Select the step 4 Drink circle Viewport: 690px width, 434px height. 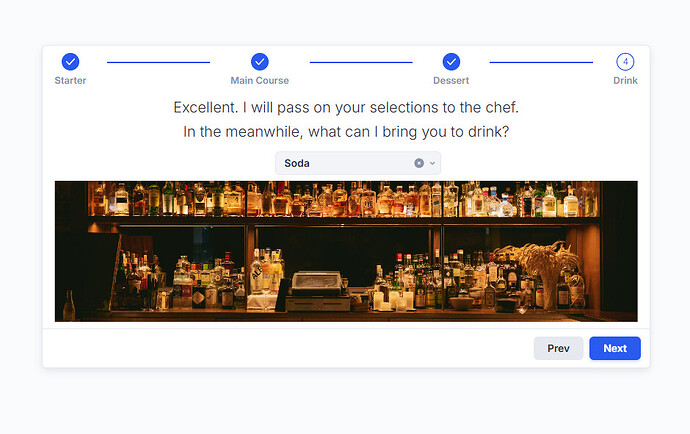625,62
